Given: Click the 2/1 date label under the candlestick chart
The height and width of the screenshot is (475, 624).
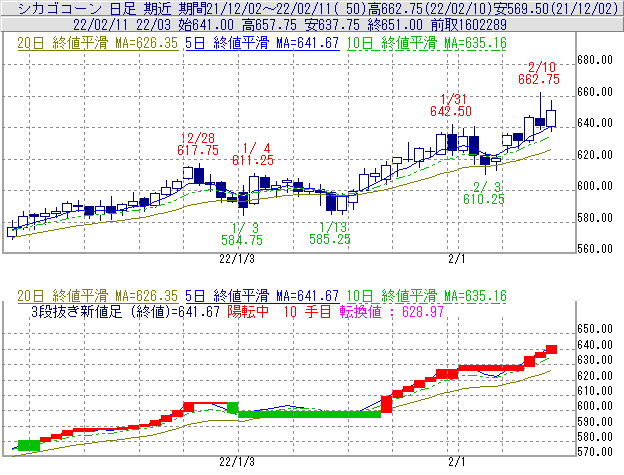Looking at the screenshot, I should tap(456, 259).
